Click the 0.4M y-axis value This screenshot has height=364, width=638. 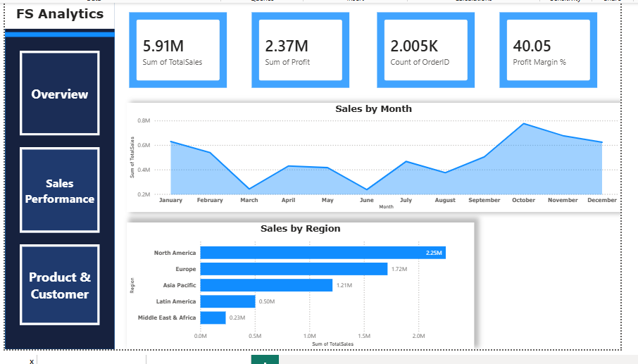click(x=144, y=170)
